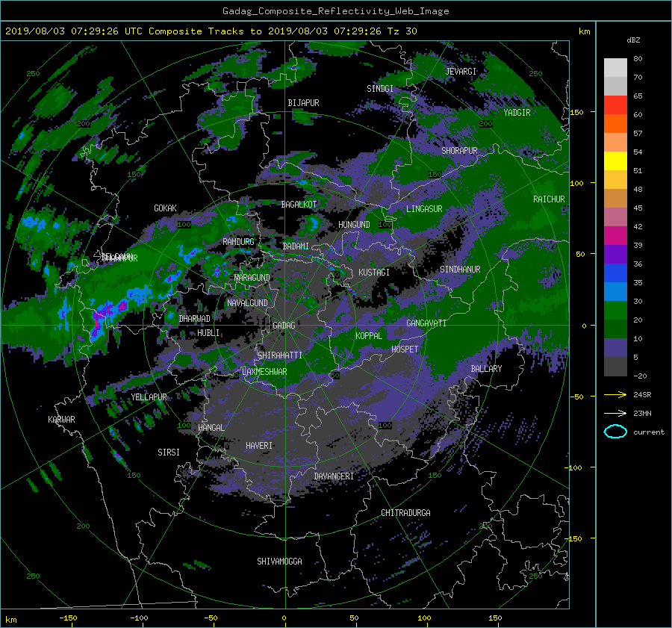Viewport: 672px width, 628px height.
Task: Click the -150 km bottom axis tick
Action: tap(68, 618)
